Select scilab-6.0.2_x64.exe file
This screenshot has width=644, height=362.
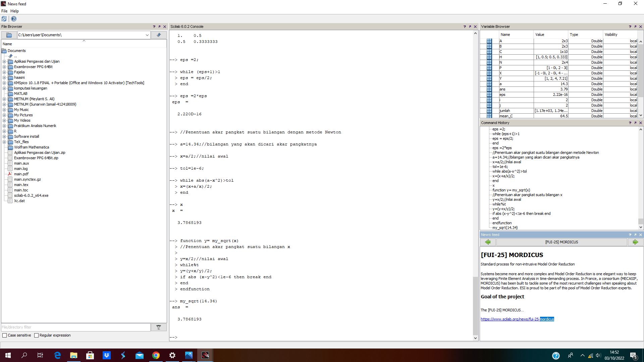[x=31, y=195]
